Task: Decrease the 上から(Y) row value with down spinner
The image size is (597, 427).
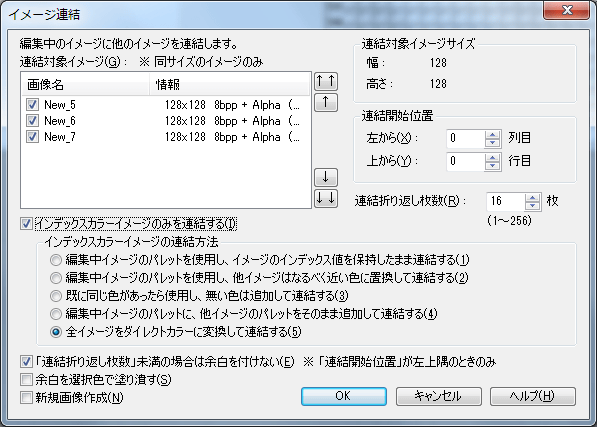Action: [x=493, y=166]
